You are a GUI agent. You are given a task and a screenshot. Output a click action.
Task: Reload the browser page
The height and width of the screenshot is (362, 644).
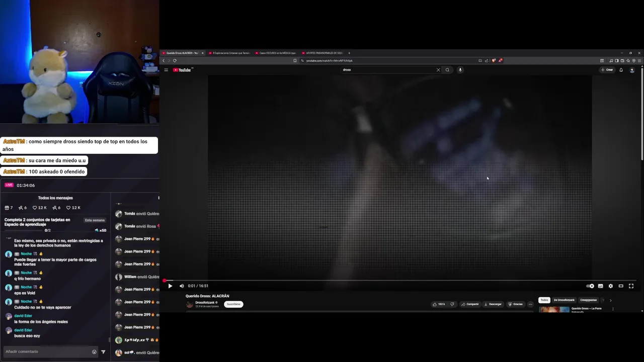pyautogui.click(x=175, y=60)
